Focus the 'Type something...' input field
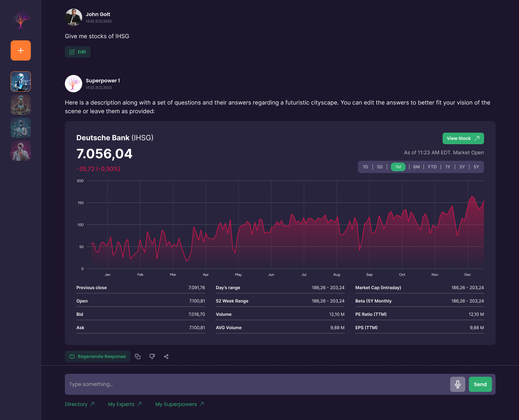519x420 pixels. tap(256, 384)
